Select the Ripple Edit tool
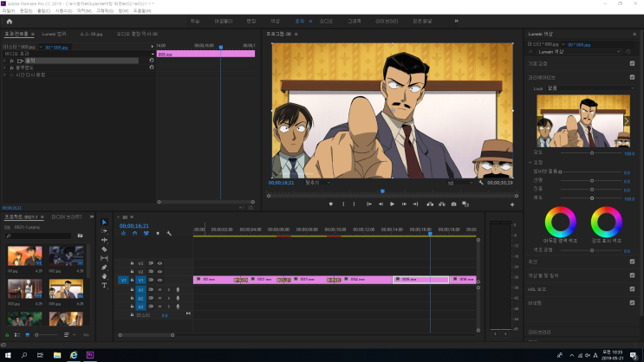Image resolution: width=644 pixels, height=362 pixels. (x=104, y=240)
